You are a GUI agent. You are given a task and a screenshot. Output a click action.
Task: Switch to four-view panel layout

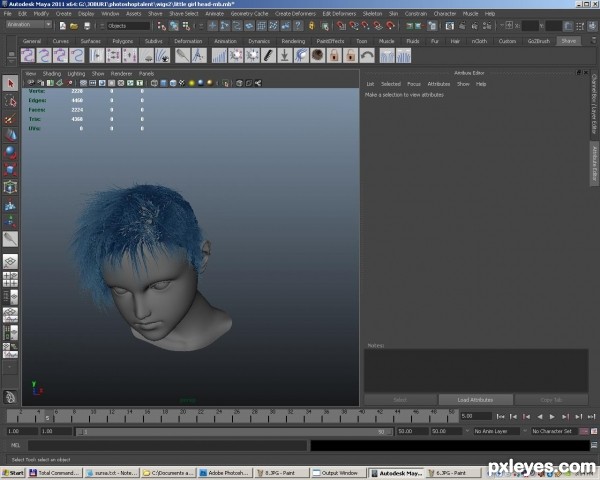[10, 279]
